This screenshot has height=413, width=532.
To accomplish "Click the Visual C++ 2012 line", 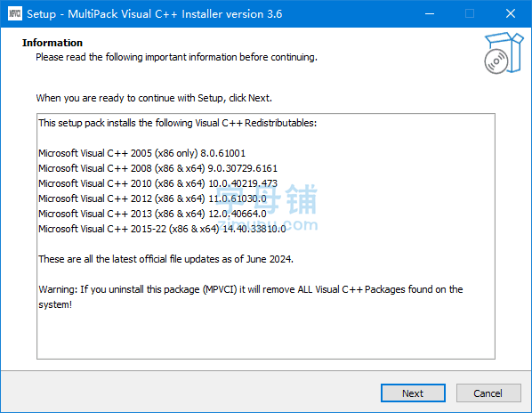I will click(152, 198).
